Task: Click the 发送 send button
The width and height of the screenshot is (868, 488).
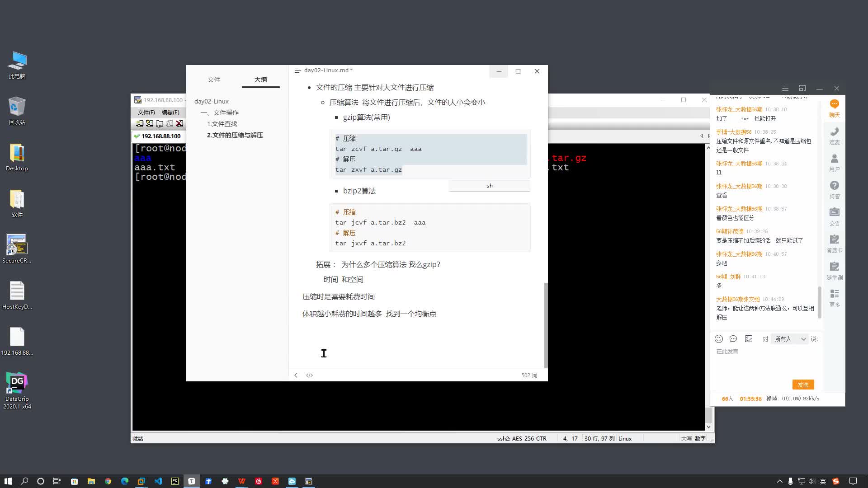Action: click(803, 385)
